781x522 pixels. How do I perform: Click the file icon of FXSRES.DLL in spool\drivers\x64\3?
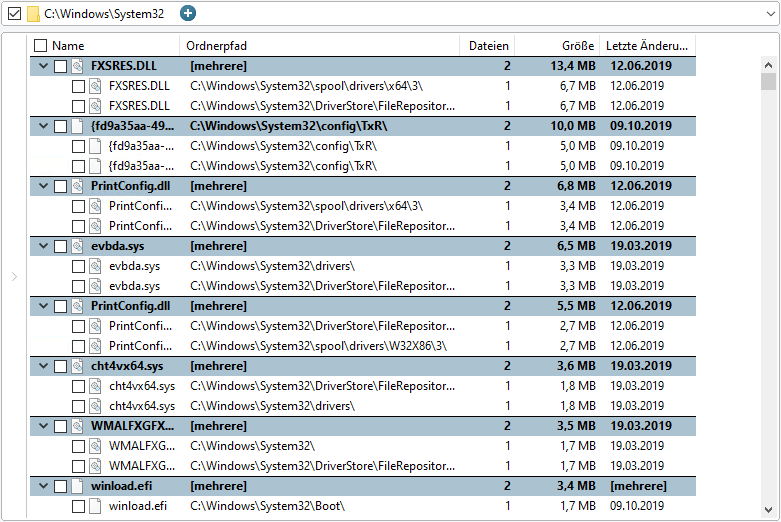point(95,86)
